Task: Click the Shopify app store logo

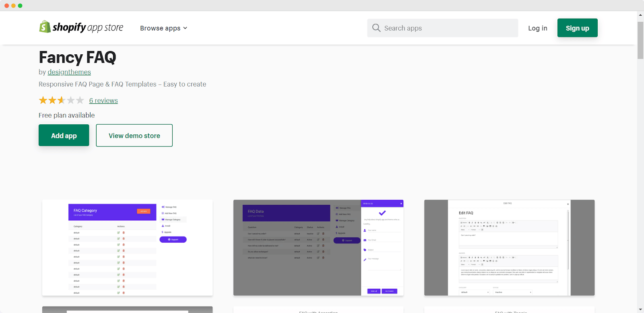Action: (x=81, y=27)
